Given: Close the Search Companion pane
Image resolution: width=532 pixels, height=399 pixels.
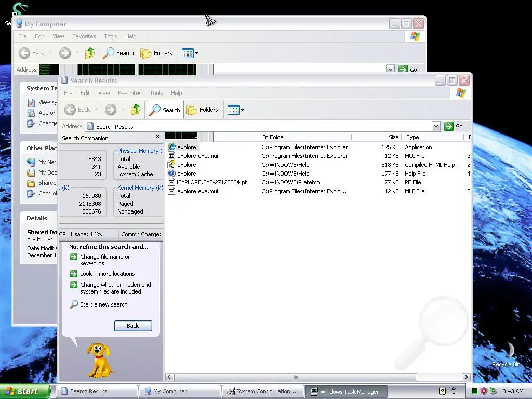Looking at the screenshot, I should [x=157, y=137].
